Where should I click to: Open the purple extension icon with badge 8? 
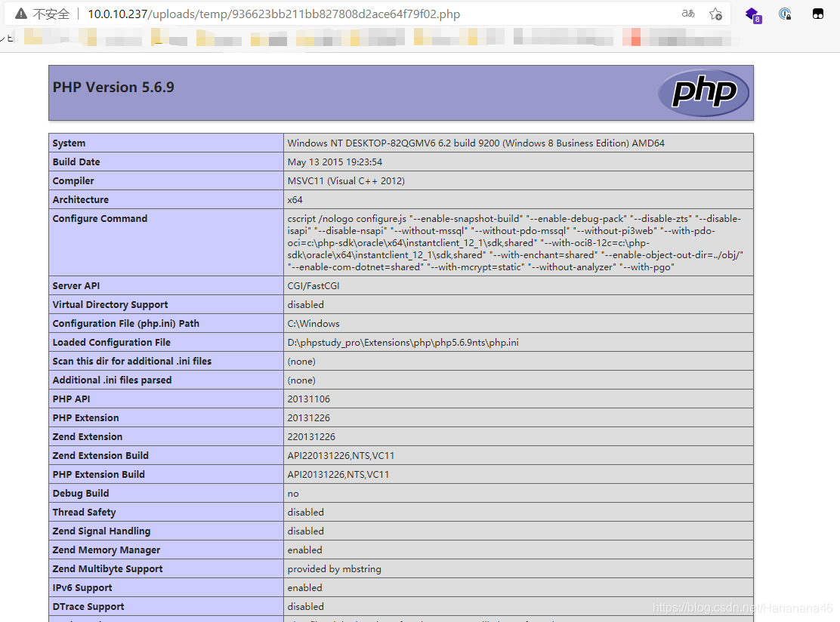[x=753, y=15]
